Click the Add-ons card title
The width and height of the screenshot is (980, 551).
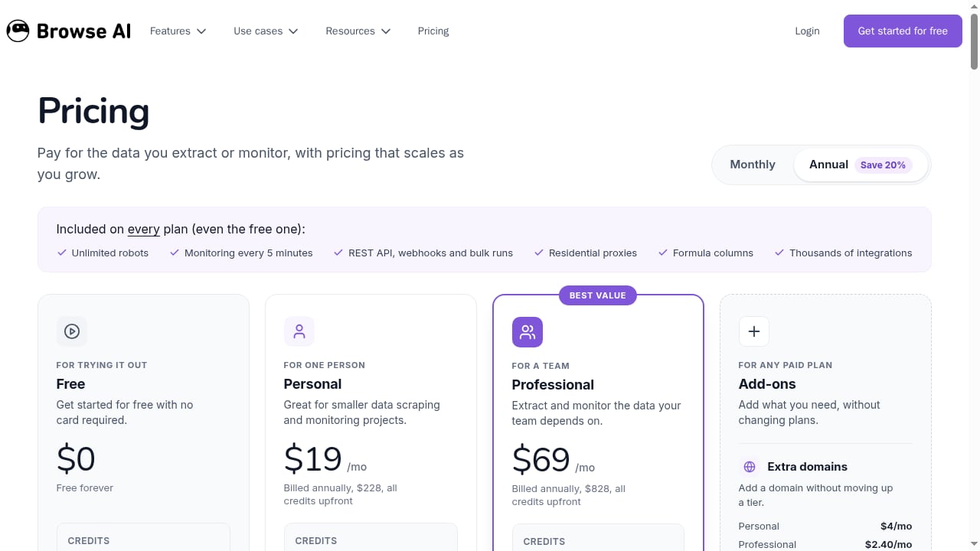point(767,384)
